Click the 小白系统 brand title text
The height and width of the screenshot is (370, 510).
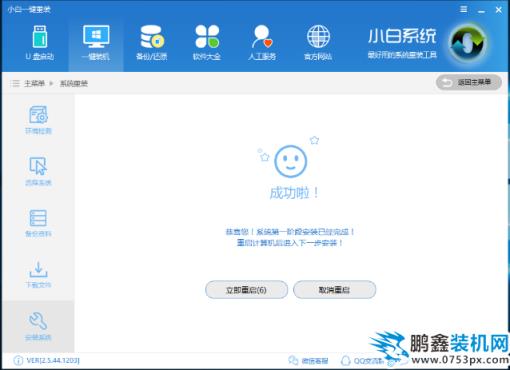click(402, 36)
